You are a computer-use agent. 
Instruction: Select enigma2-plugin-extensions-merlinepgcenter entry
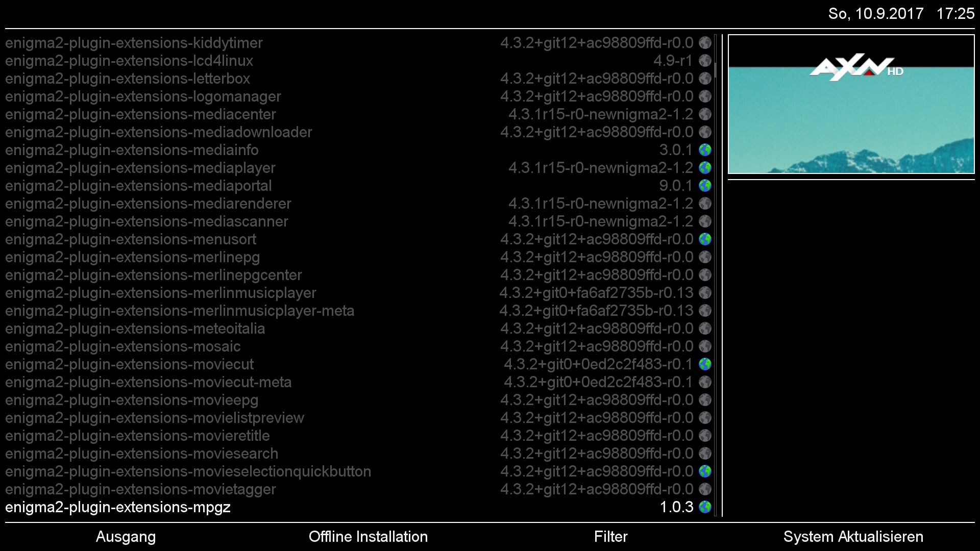(x=358, y=275)
